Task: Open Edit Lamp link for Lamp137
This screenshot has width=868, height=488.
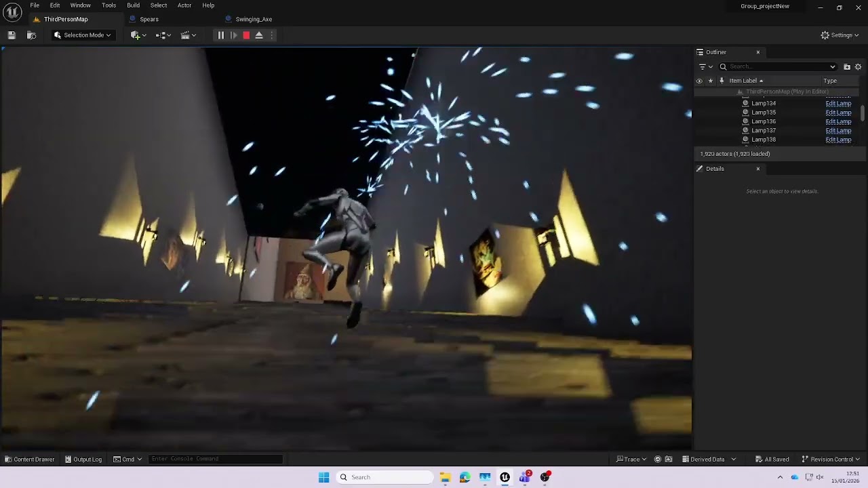Action: (838, 130)
